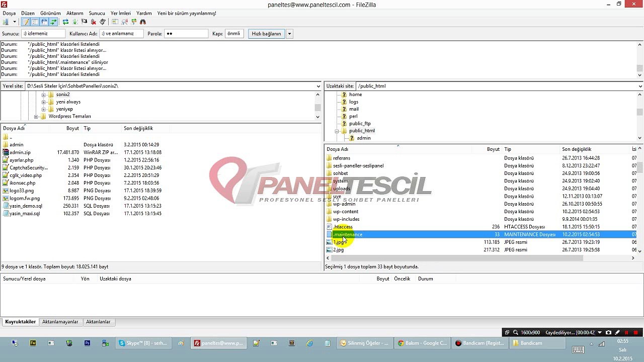Viewport: 644px width, 362px height.
Task: Collapse the public_html remote tree node
Action: pos(337,131)
